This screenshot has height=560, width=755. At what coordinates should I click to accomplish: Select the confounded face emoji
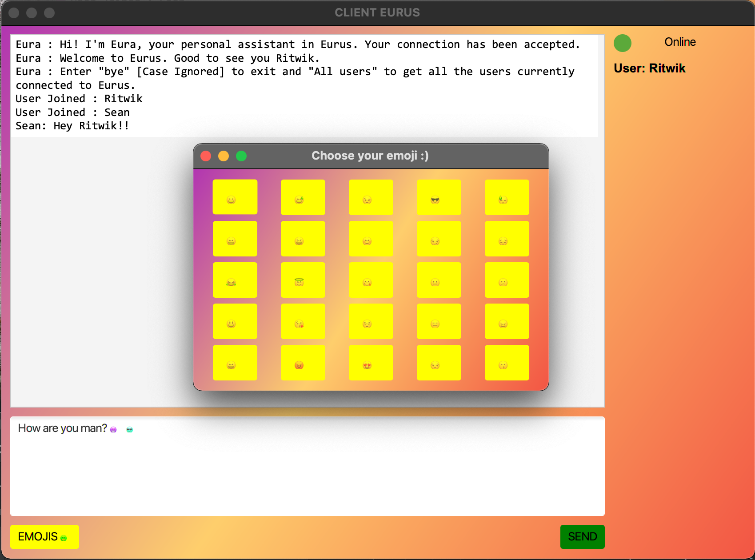pyautogui.click(x=507, y=321)
